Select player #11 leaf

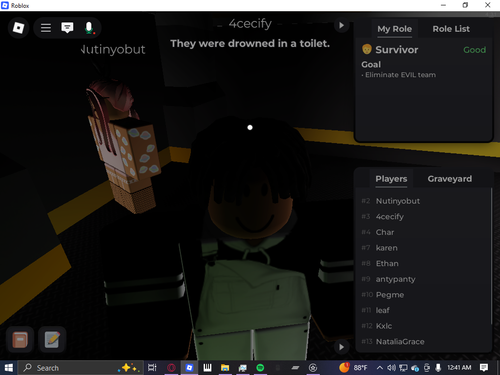tap(423, 311)
